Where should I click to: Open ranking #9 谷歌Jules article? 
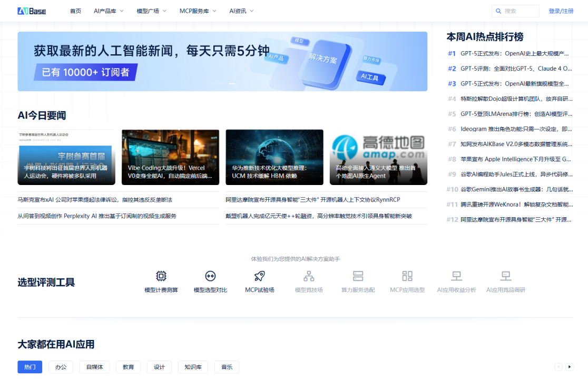[510, 174]
